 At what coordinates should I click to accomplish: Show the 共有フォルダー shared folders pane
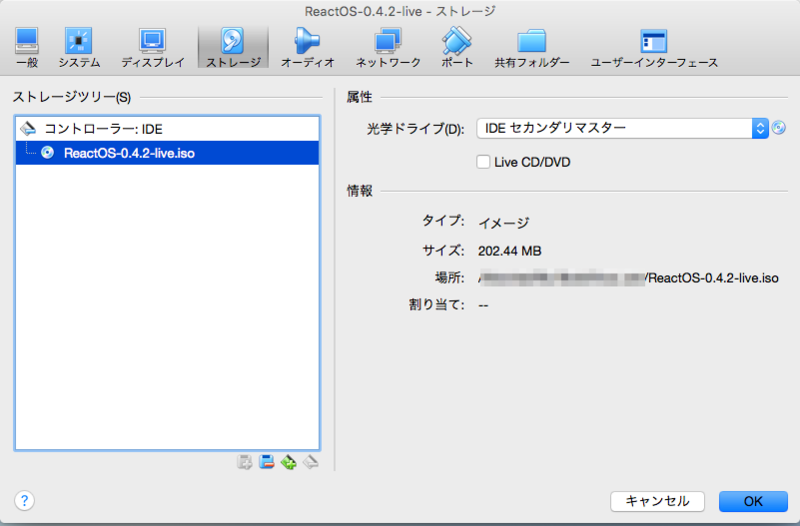pos(532,47)
